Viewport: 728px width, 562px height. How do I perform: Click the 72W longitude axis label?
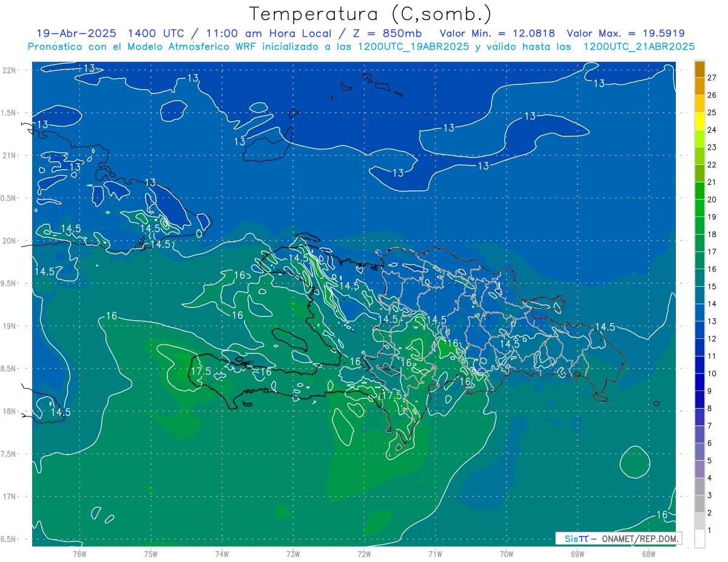pos(364,554)
